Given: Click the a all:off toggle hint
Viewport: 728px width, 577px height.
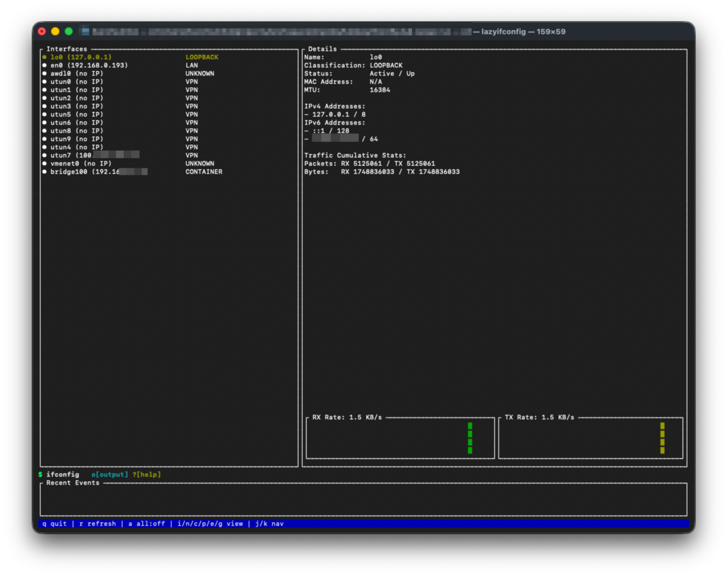Looking at the screenshot, I should click(x=147, y=524).
